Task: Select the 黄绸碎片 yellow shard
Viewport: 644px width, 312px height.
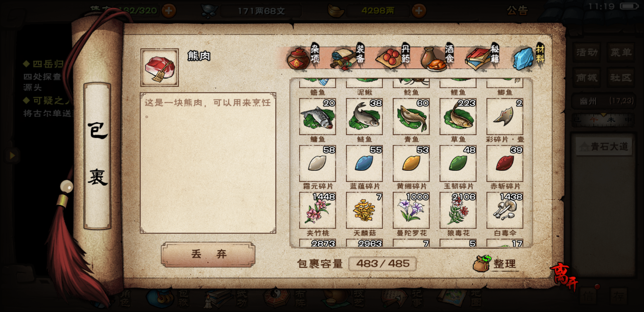Action: (411, 164)
